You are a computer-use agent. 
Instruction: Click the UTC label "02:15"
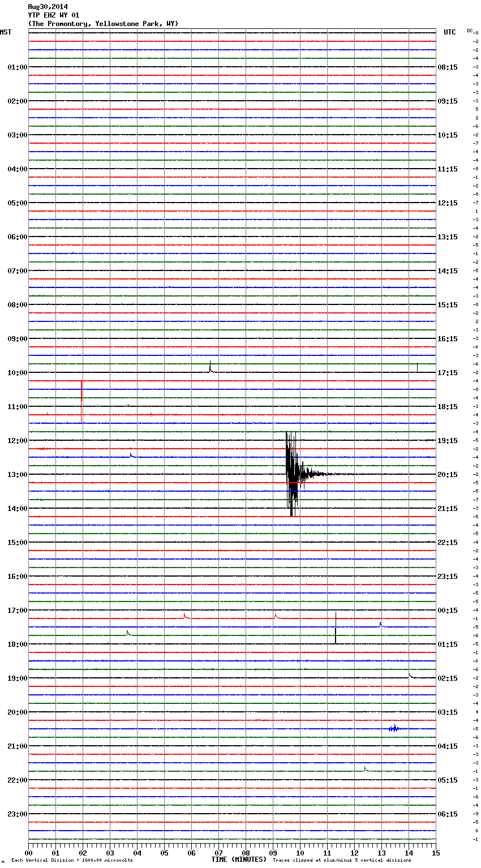pyautogui.click(x=448, y=678)
